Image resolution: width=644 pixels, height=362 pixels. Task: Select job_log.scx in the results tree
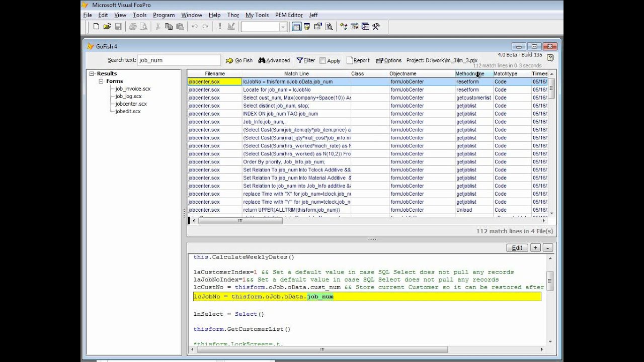[128, 96]
